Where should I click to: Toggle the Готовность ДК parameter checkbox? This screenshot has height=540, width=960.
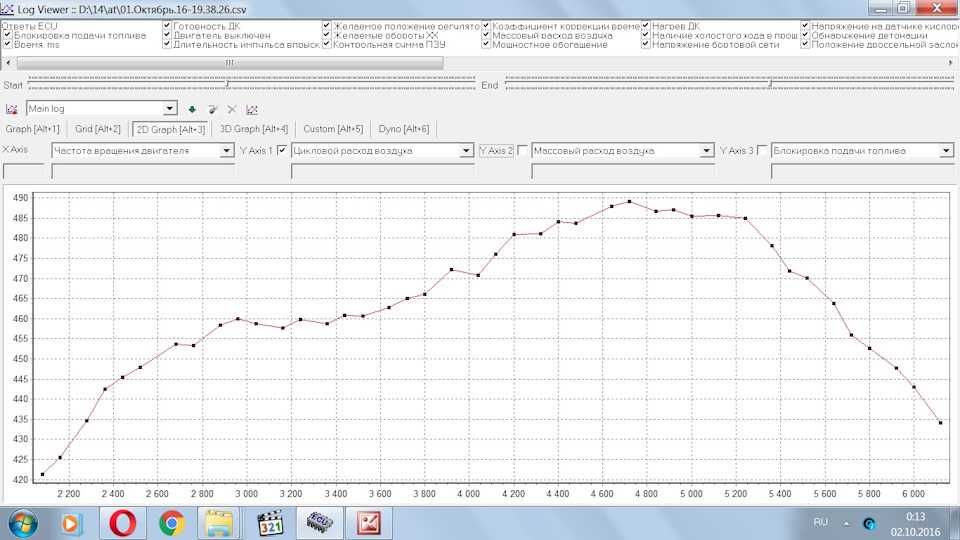point(167,26)
